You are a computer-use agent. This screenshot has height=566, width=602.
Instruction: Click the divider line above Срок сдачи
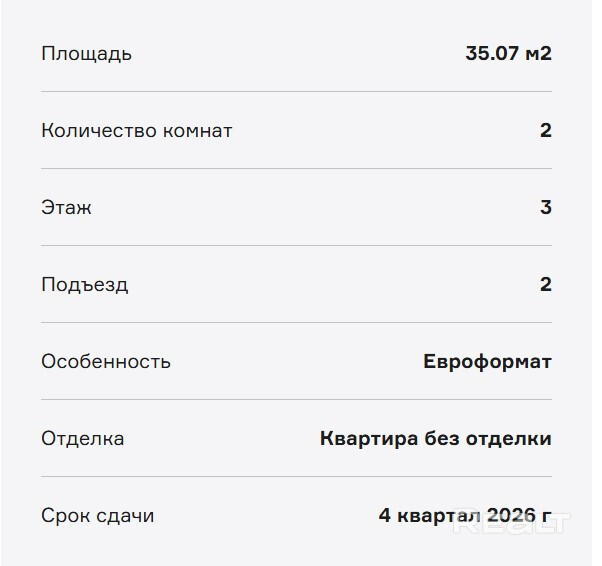tap(296, 477)
